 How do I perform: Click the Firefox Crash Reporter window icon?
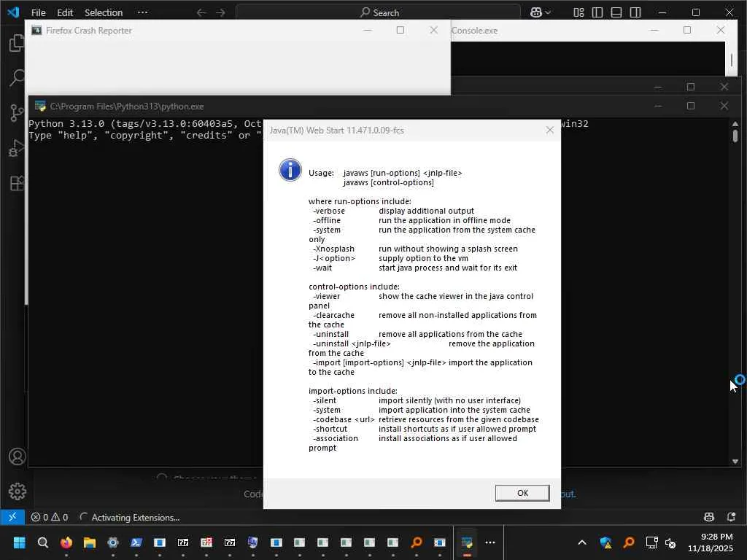pos(36,30)
